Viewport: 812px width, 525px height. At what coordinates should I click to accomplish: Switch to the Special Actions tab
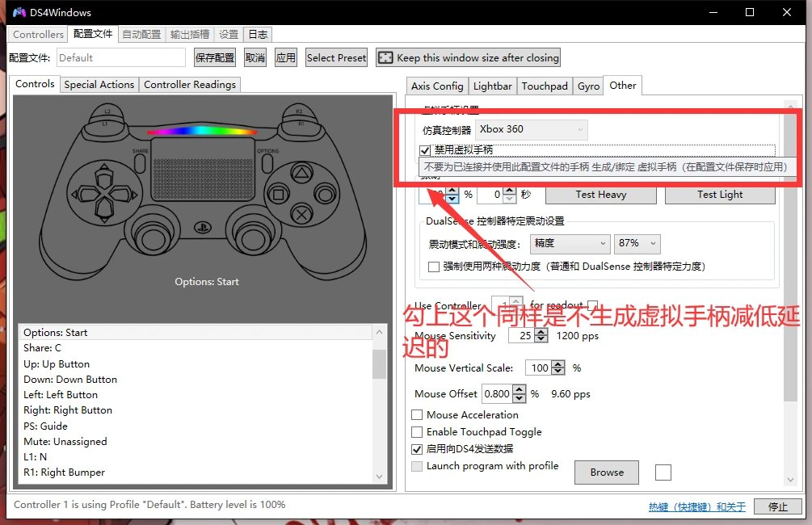click(99, 84)
